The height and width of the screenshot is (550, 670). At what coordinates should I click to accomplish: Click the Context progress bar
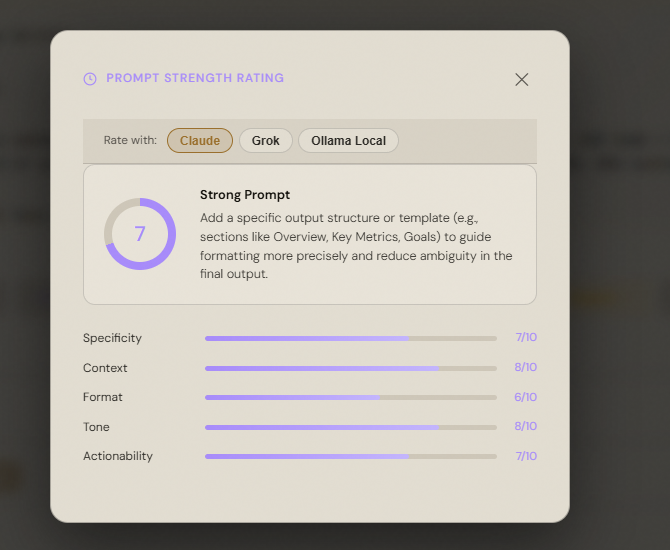click(351, 368)
